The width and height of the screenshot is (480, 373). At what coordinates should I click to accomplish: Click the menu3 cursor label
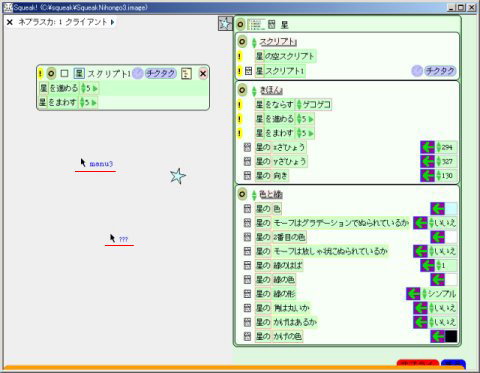click(101, 164)
